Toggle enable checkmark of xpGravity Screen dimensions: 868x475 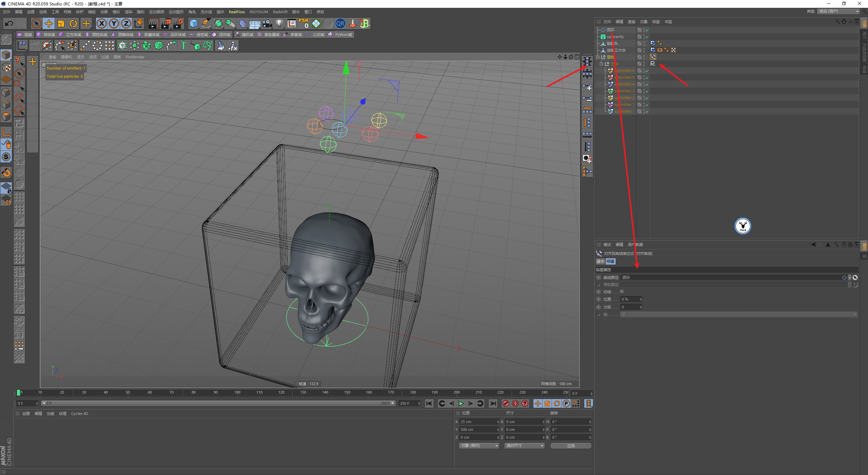[647, 37]
